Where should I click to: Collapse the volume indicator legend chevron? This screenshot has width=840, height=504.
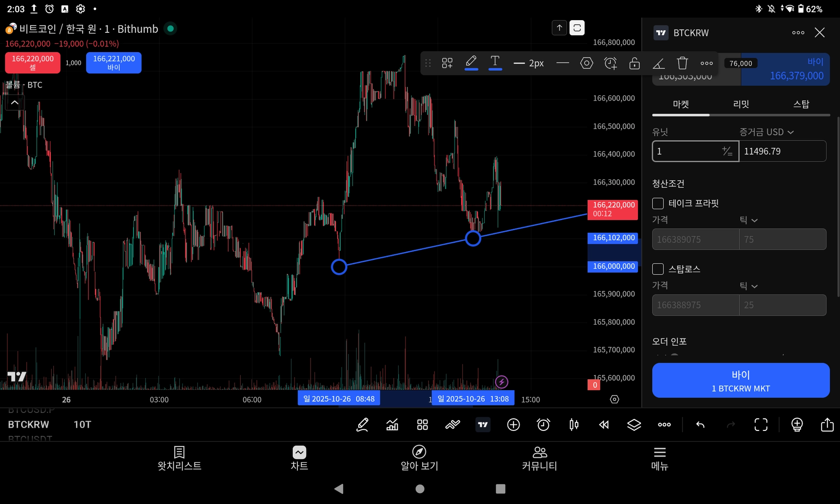click(x=14, y=103)
